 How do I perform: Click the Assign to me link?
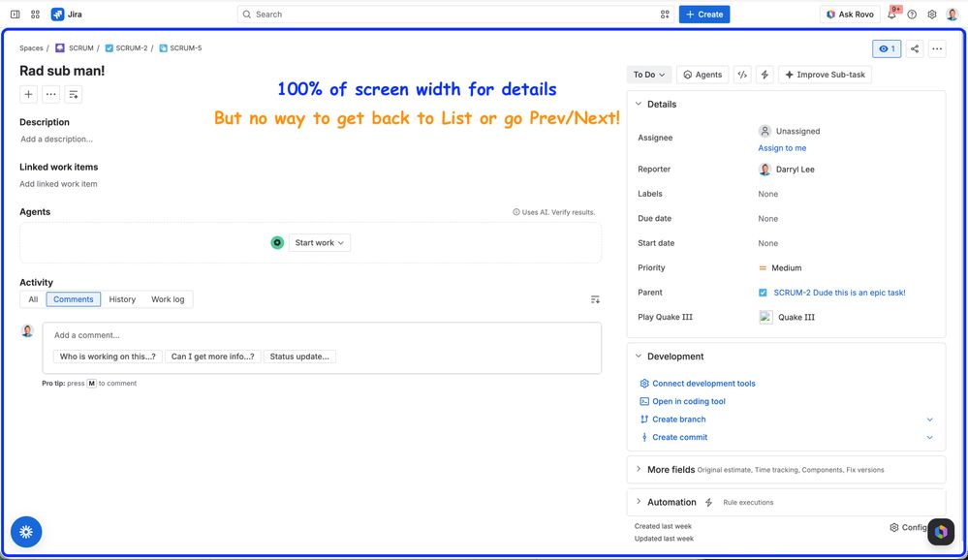(782, 148)
